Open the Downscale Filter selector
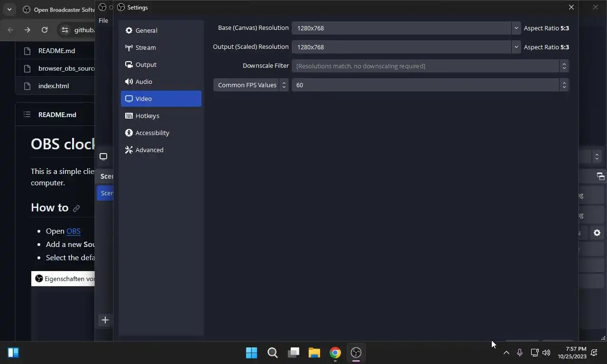Screen dimensions: 607x364 (430, 66)
